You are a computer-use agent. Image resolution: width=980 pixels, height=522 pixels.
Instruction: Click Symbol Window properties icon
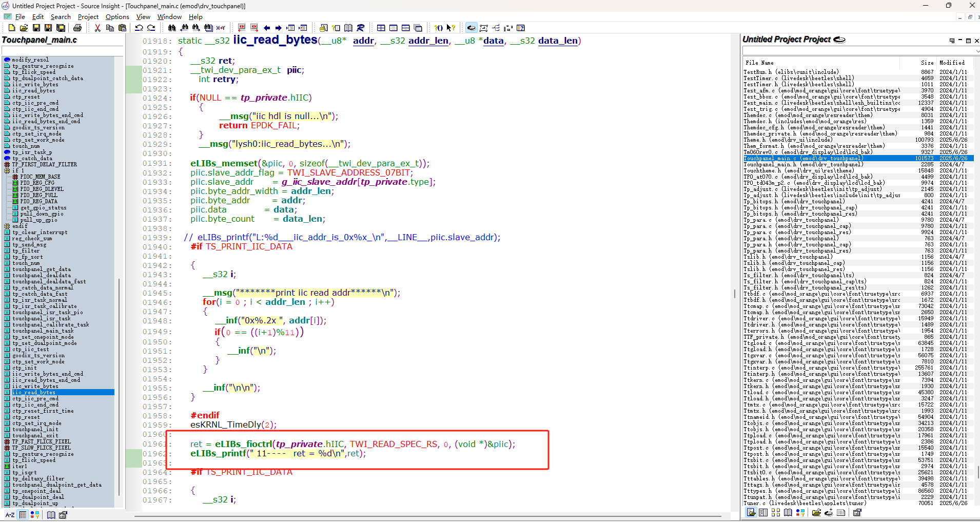pyautogui.click(x=63, y=515)
